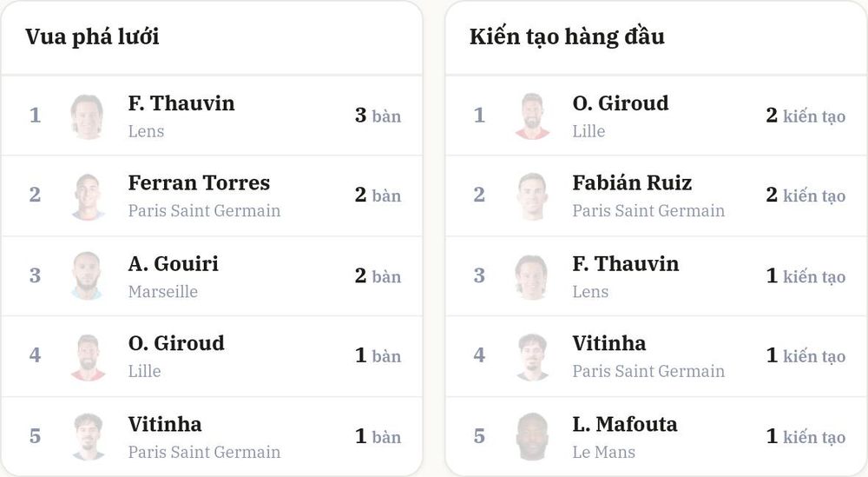The height and width of the screenshot is (477, 868).
Task: Click F. Thauvin's photo in assists list
Action: pos(532,276)
